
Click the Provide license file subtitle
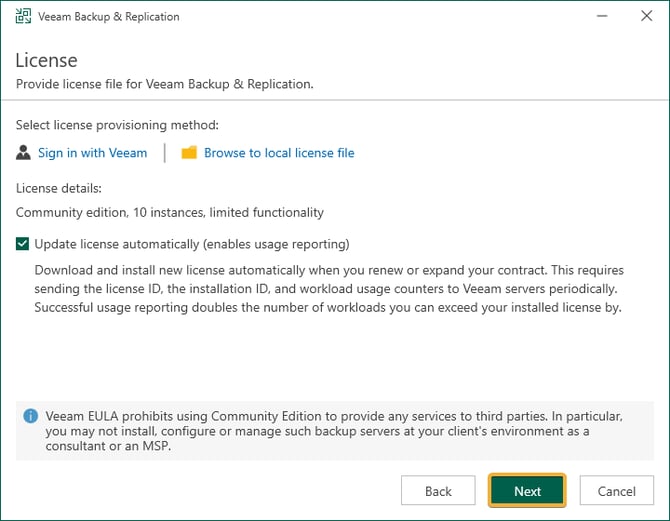[165, 84]
